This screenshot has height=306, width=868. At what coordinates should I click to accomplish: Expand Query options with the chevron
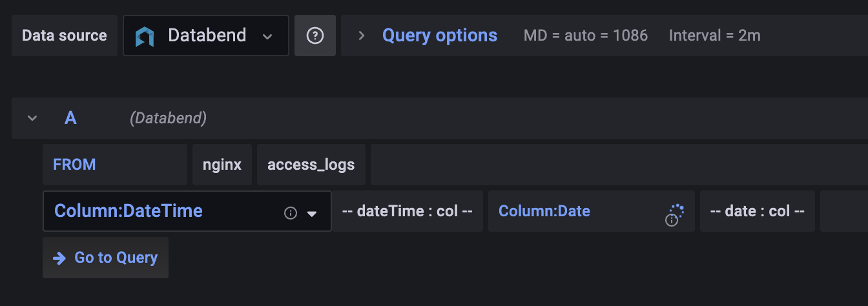(x=362, y=36)
